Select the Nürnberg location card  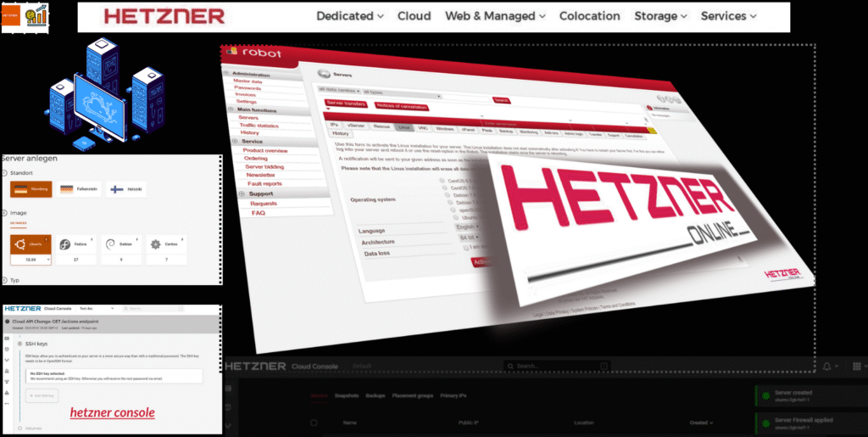click(x=31, y=189)
